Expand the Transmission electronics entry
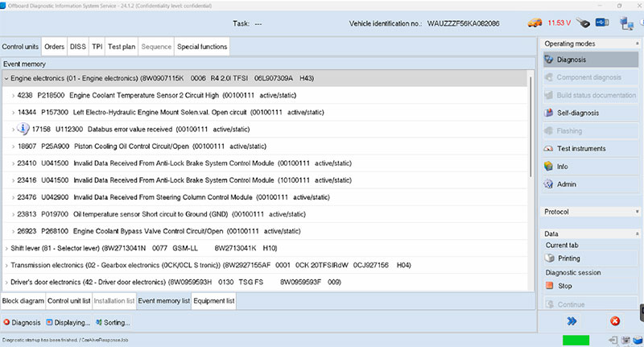Screen dimensions: 644x347 click(6, 265)
